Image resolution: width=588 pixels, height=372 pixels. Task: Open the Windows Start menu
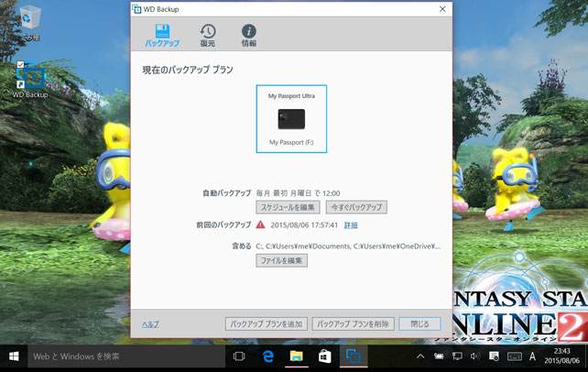point(14,356)
